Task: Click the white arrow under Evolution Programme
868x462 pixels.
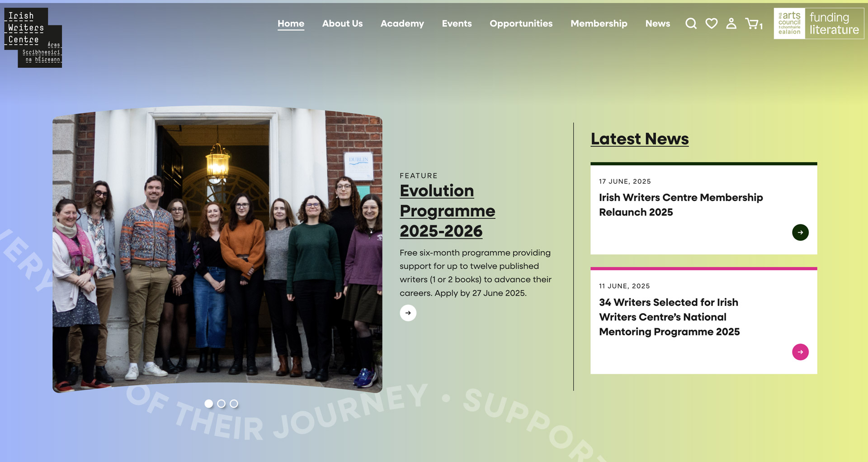Action: click(x=408, y=313)
